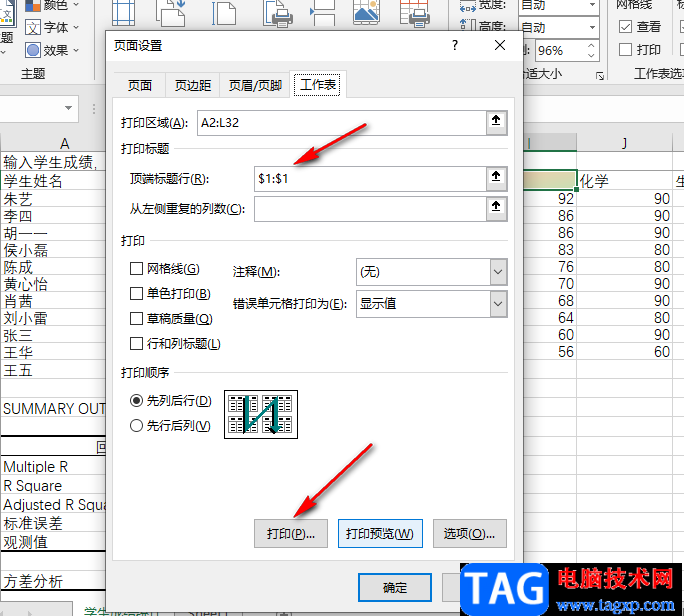Click cell with name 刘小雷
Image resolution: width=684 pixels, height=616 pixels.
pos(53,318)
